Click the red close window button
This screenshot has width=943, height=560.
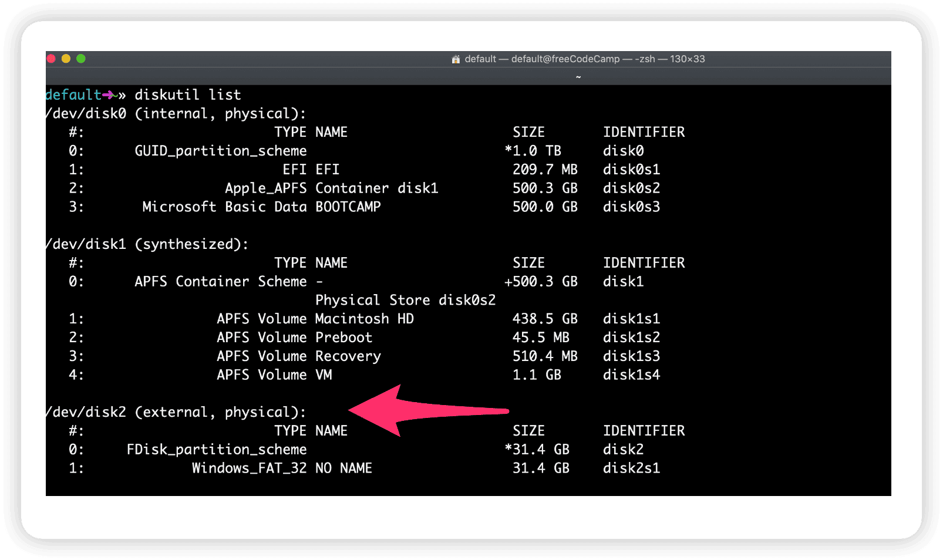click(51, 59)
